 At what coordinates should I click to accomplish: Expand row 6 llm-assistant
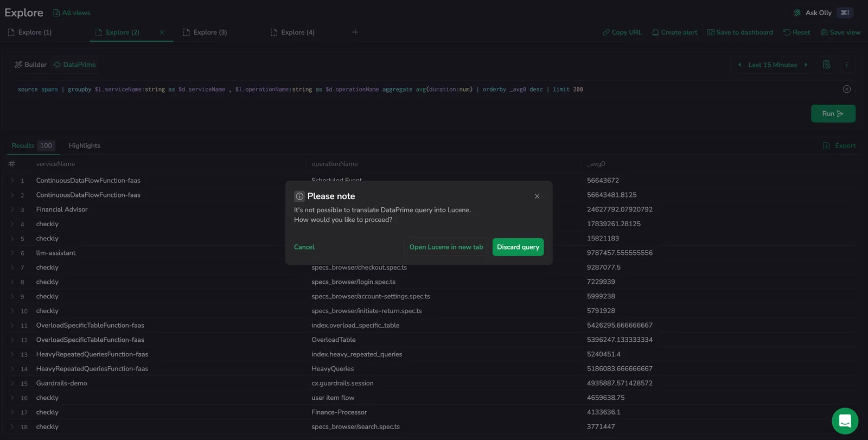(x=12, y=253)
